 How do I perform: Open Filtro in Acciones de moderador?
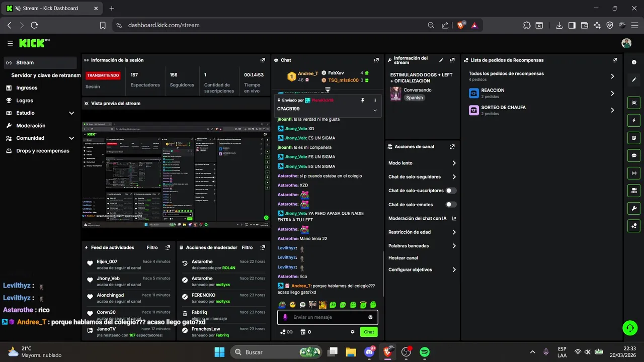[247, 247]
